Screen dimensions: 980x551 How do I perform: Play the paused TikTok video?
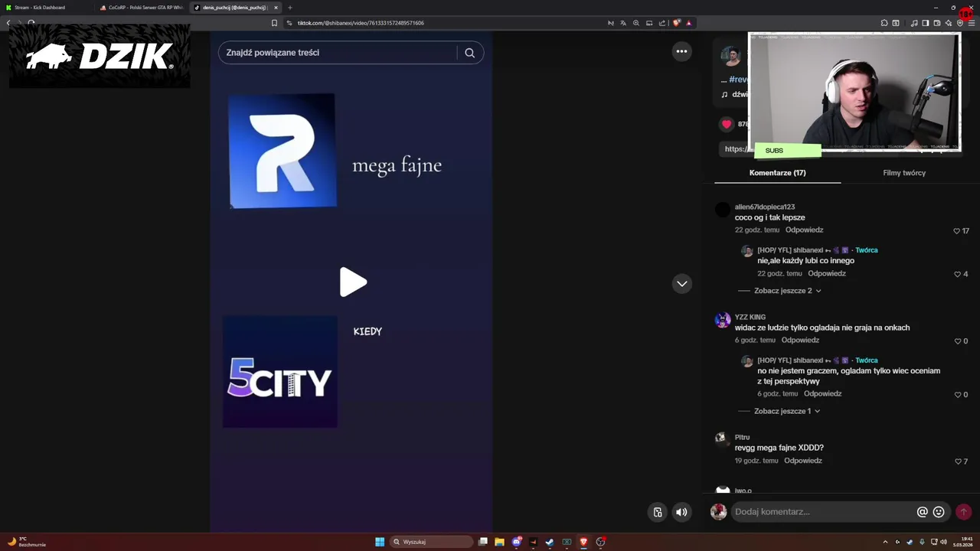(x=353, y=282)
